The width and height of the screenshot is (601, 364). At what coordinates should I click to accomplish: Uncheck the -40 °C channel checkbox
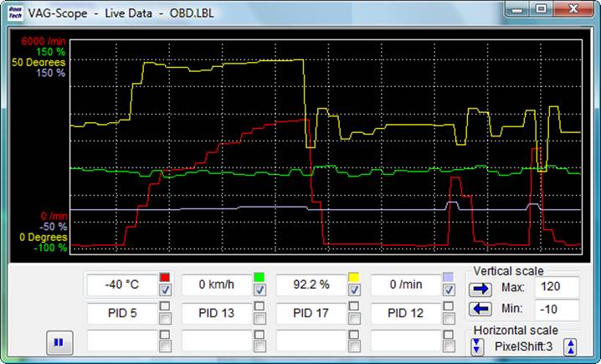165,290
